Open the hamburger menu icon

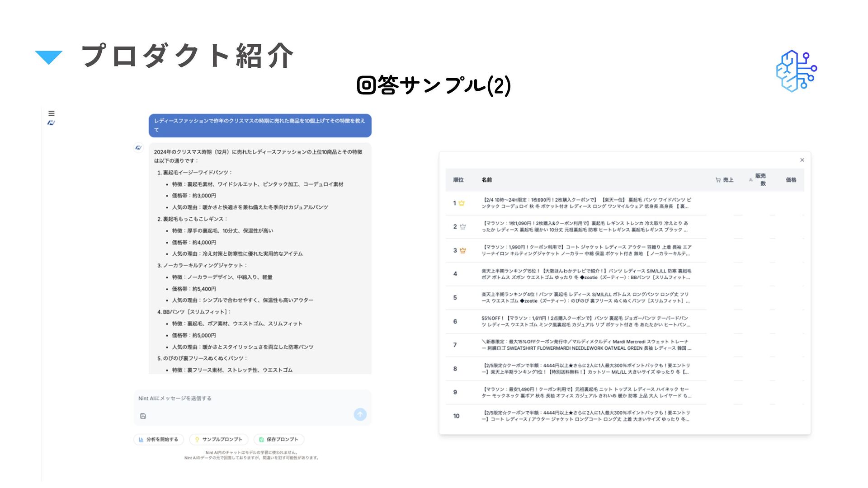point(52,113)
